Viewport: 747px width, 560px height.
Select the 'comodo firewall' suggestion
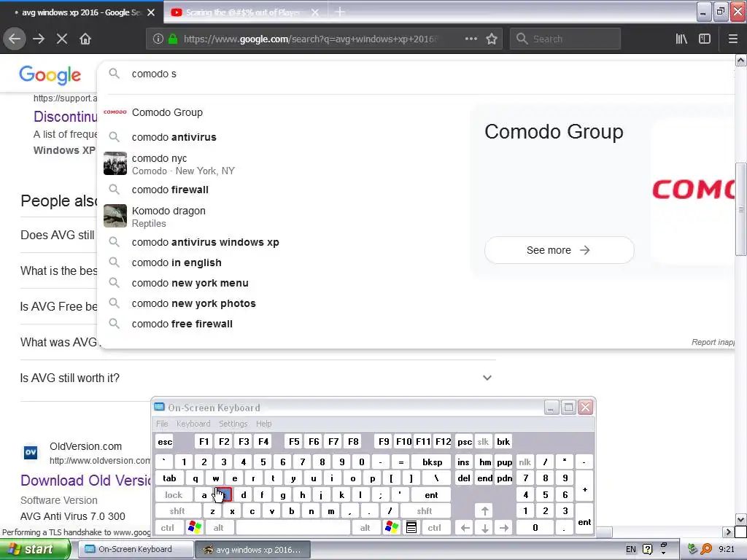tap(170, 190)
